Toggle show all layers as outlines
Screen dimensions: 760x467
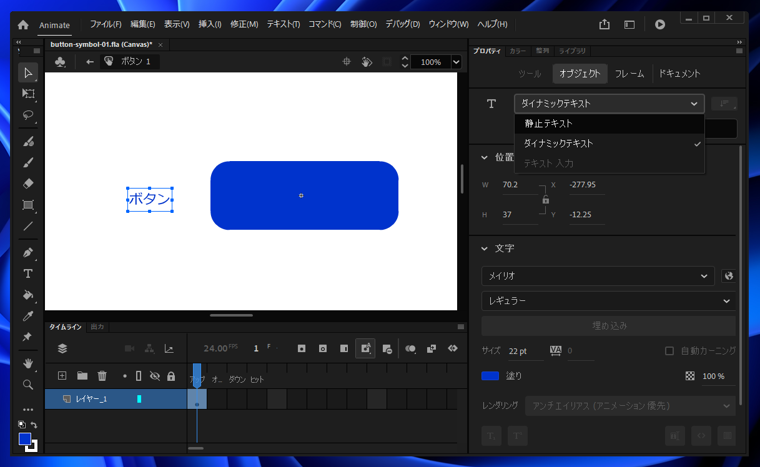coord(139,376)
